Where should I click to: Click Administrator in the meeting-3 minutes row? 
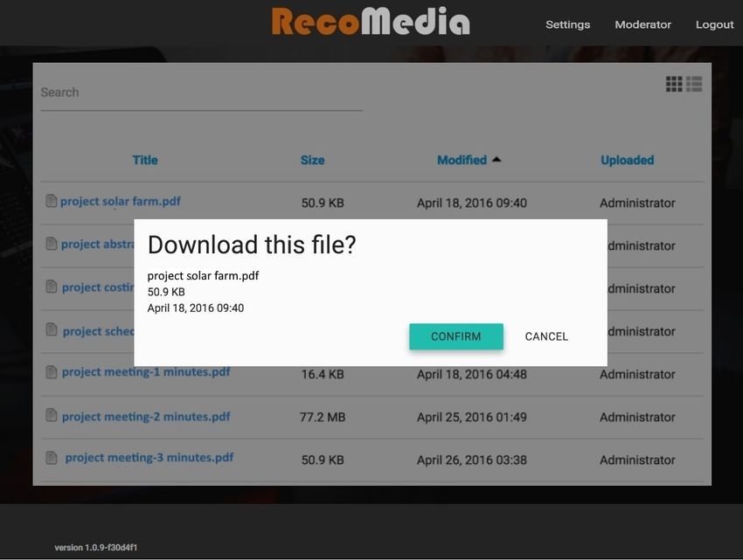637,460
